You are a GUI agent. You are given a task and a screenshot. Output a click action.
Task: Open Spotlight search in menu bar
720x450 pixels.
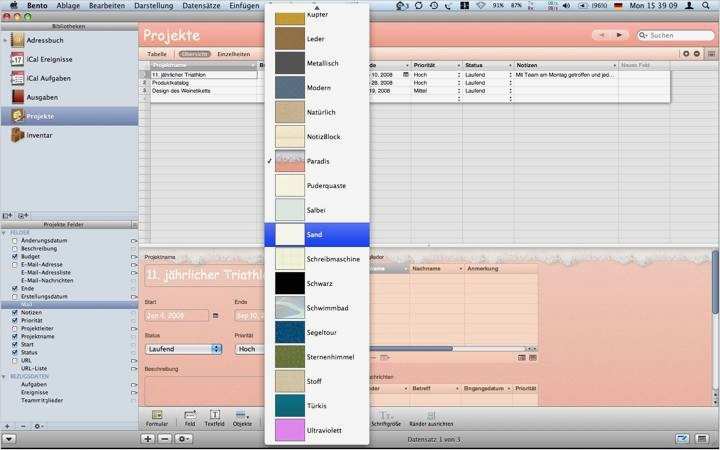706,6
